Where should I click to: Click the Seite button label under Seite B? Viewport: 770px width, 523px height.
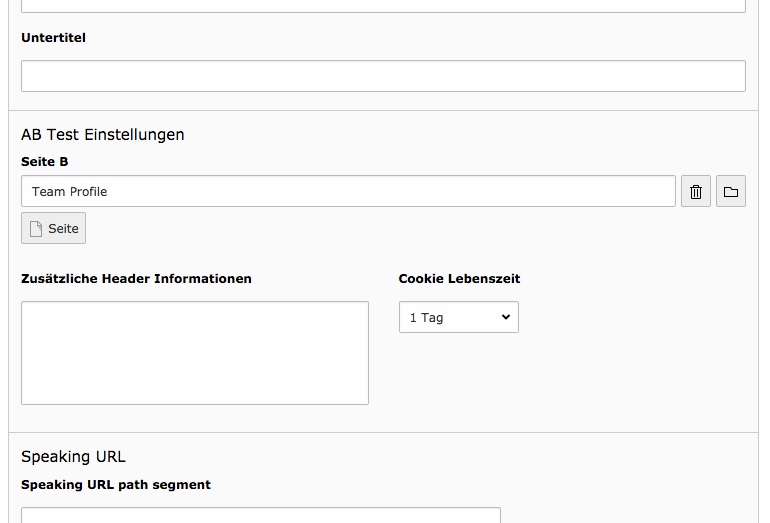(x=63, y=229)
